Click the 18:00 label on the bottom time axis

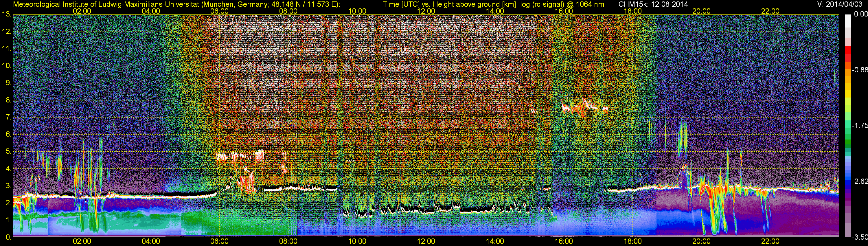click(x=632, y=241)
